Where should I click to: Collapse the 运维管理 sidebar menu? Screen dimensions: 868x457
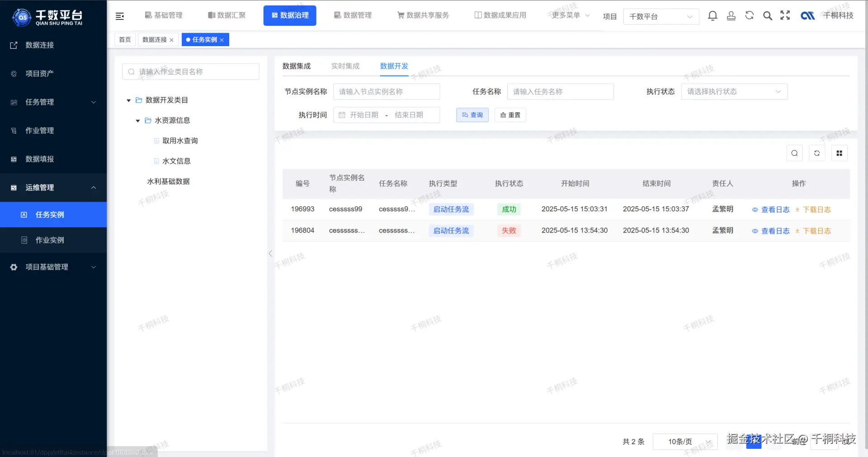pos(53,187)
